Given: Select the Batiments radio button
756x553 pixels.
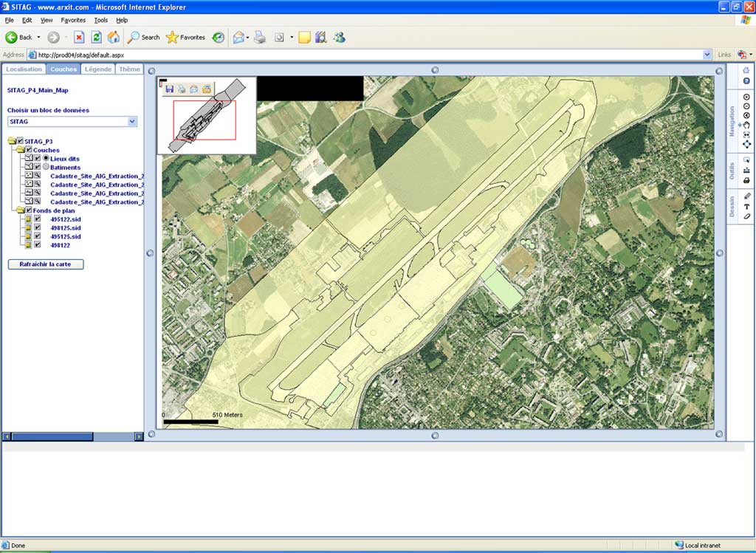Looking at the screenshot, I should click(46, 167).
